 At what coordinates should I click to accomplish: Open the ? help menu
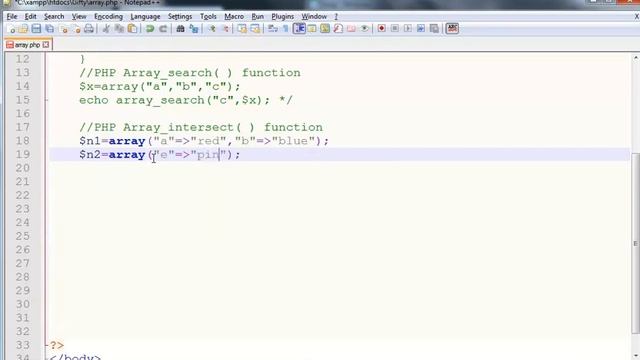336,17
